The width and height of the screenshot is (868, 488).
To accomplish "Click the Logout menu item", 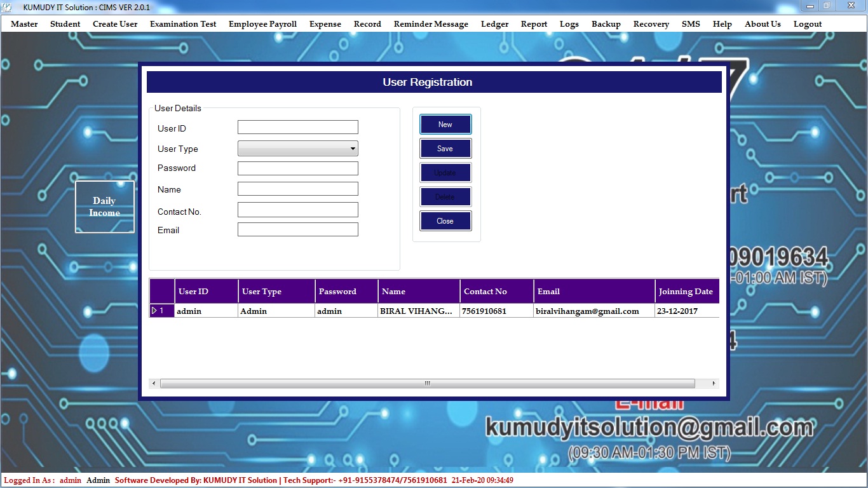I will pyautogui.click(x=807, y=24).
